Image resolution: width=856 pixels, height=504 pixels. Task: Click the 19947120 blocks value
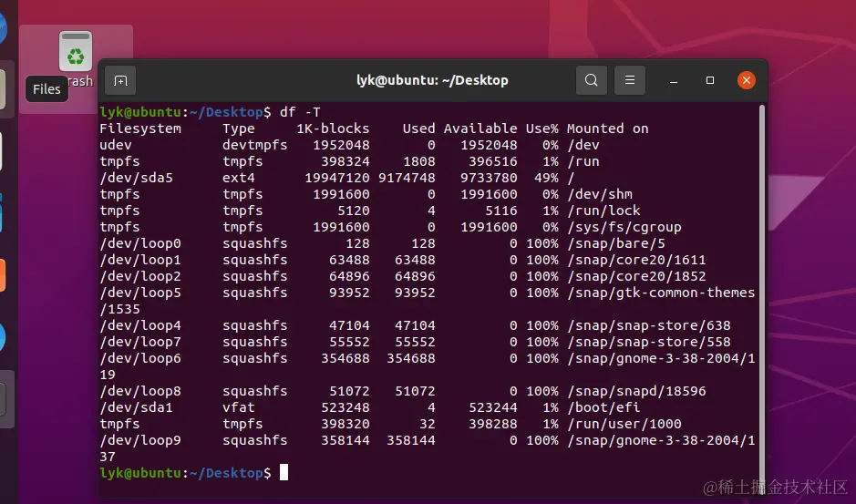pyautogui.click(x=336, y=178)
